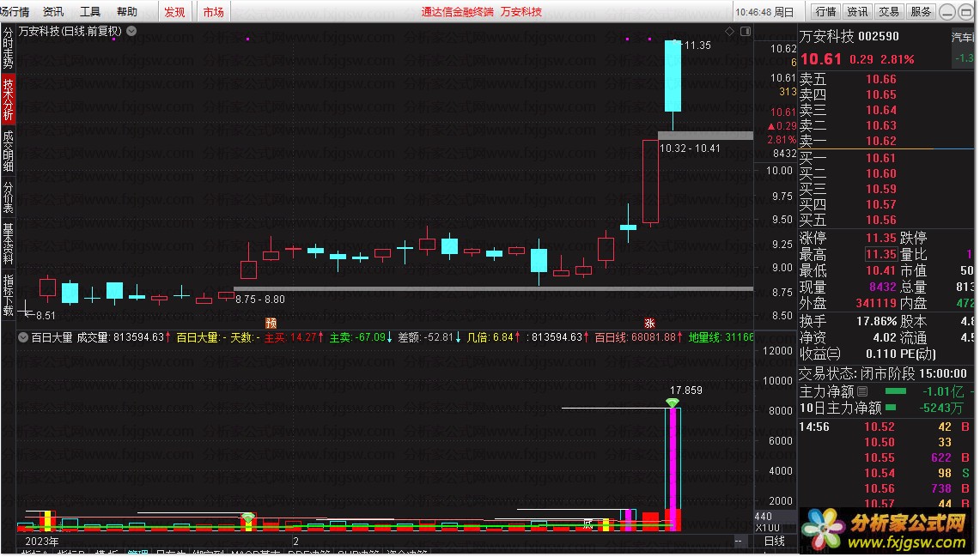This screenshot has height=557, width=980.
Task: Click the 涨 marker under the chart
Action: pos(649,323)
